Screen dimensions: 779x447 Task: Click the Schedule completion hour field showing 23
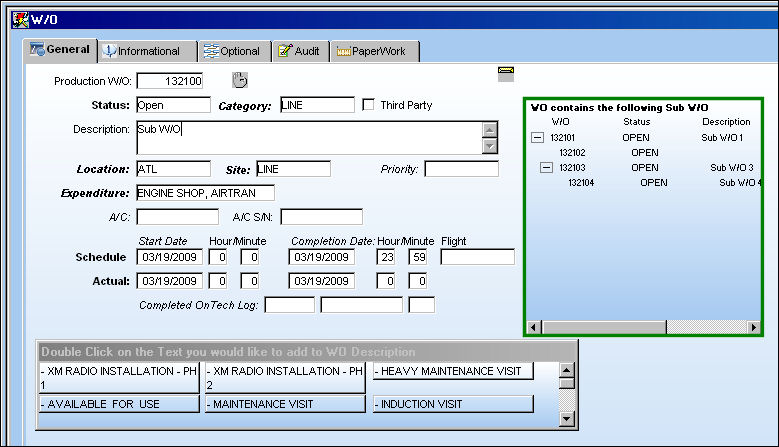386,257
